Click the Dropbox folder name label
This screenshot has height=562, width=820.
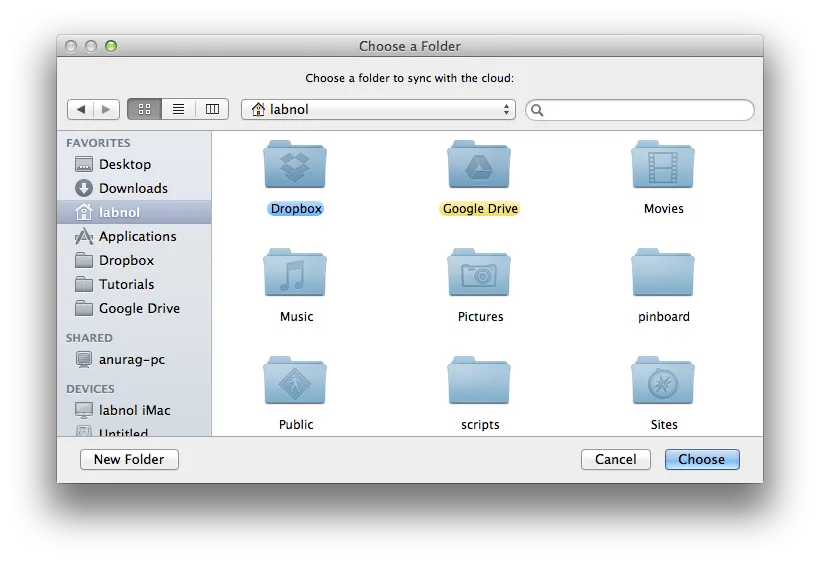tap(296, 209)
